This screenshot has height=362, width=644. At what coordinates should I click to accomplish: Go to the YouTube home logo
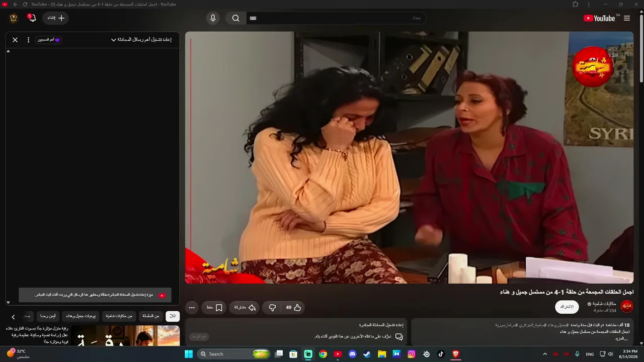pyautogui.click(x=599, y=18)
